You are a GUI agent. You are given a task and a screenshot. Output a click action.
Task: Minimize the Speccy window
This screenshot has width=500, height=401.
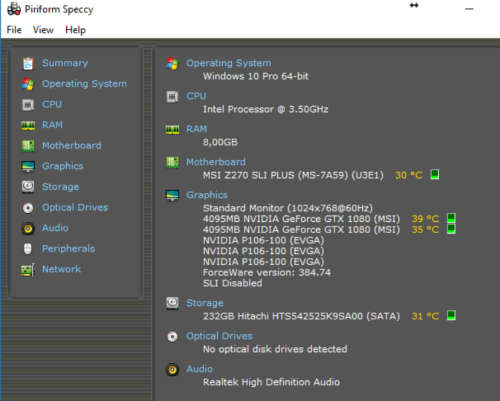469,9
